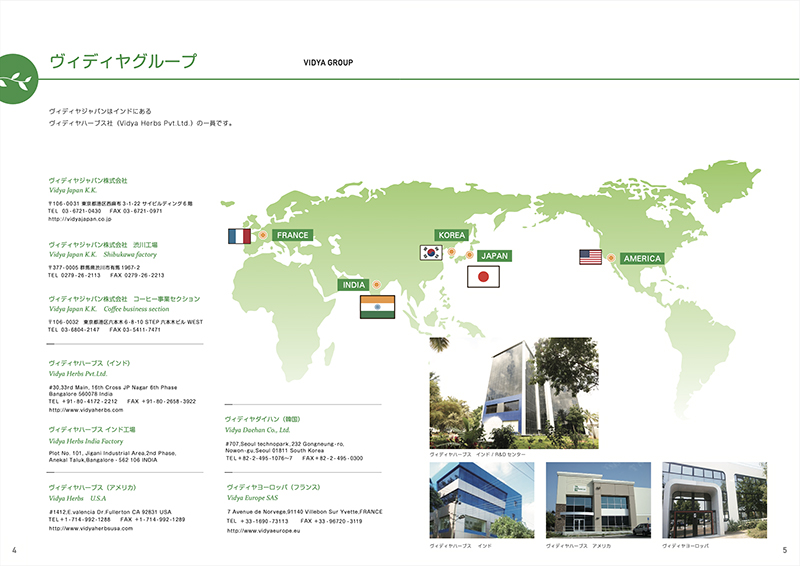Select the green KOREA label
The width and height of the screenshot is (800, 566).
[x=451, y=235]
